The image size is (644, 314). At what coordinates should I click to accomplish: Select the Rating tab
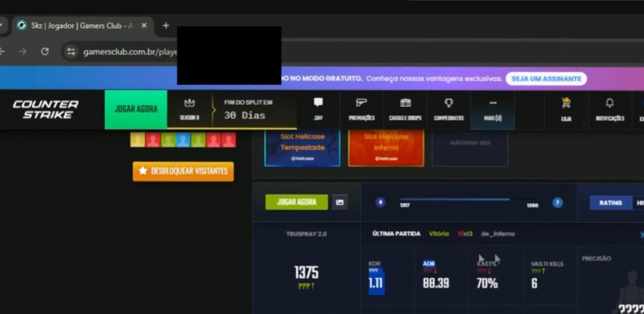pyautogui.click(x=610, y=202)
